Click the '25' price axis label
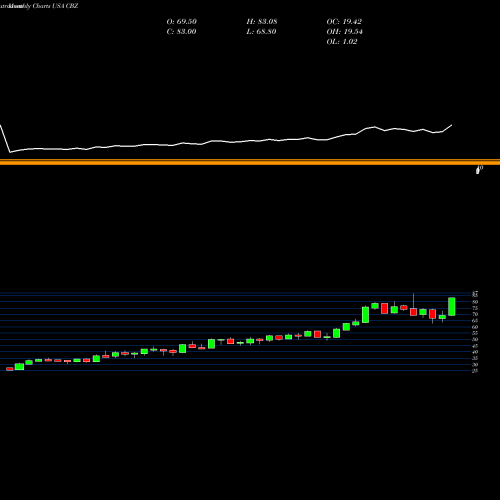This screenshot has height=500, width=500. 475,371
